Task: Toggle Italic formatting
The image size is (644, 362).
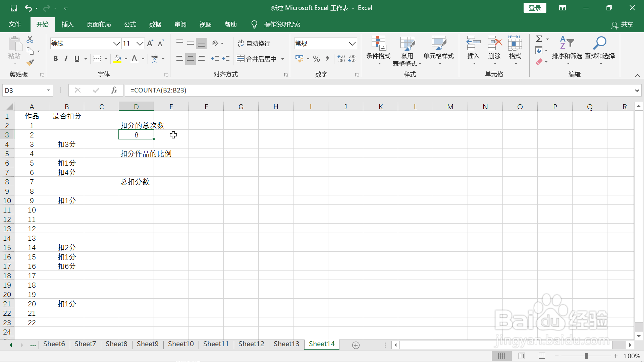Action: click(x=66, y=59)
